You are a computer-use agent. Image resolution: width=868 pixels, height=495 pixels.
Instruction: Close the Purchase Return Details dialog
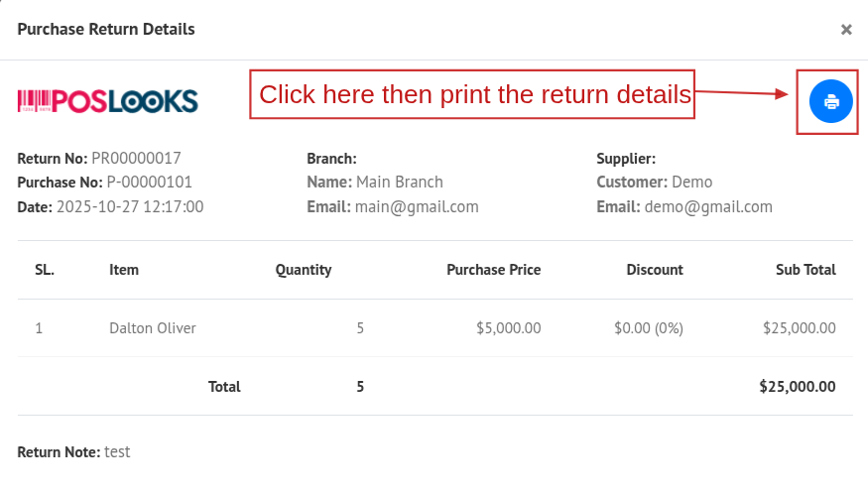tap(846, 30)
